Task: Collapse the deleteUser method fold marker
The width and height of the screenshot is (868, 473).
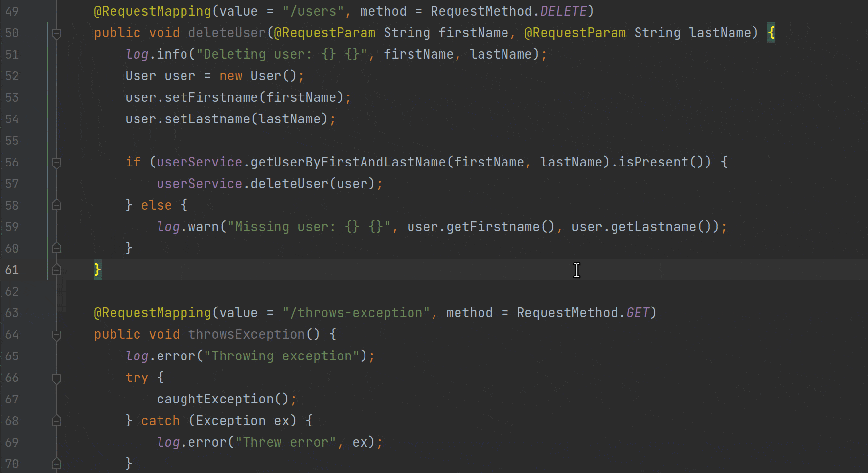Action: point(57,33)
